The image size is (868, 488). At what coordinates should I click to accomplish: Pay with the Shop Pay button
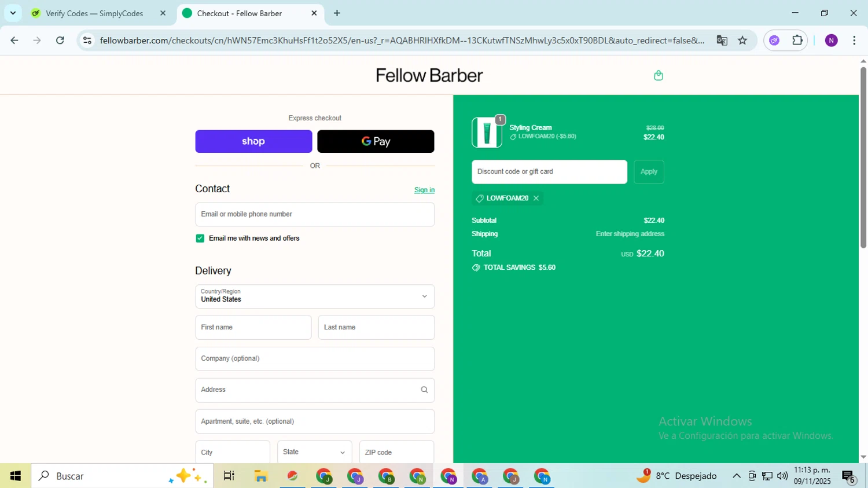coord(253,141)
